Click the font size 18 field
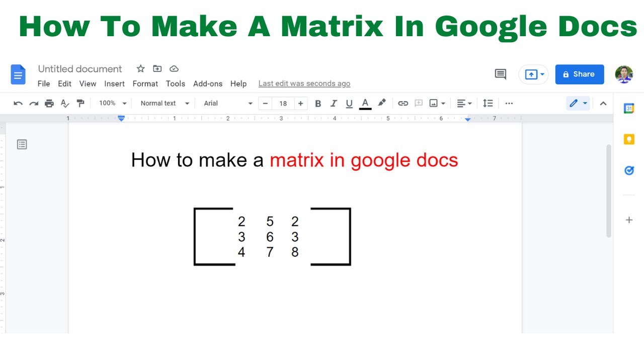The image size is (644, 362). point(283,104)
